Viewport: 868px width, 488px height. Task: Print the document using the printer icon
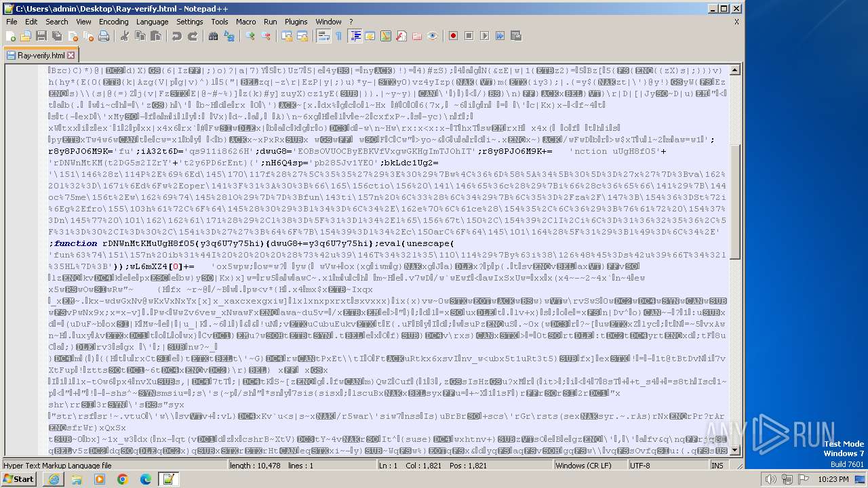click(x=104, y=36)
